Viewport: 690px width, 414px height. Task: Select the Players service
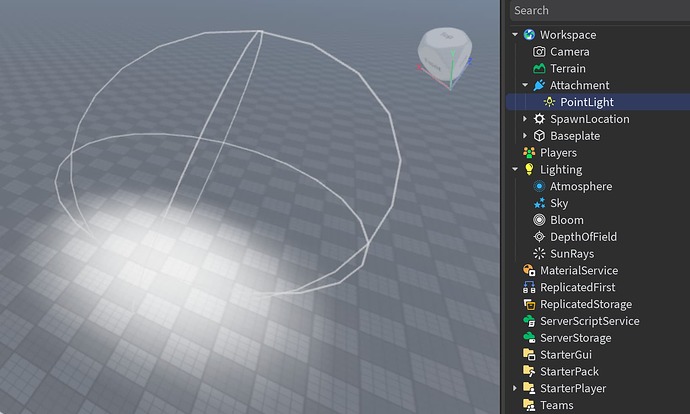[598, 153]
